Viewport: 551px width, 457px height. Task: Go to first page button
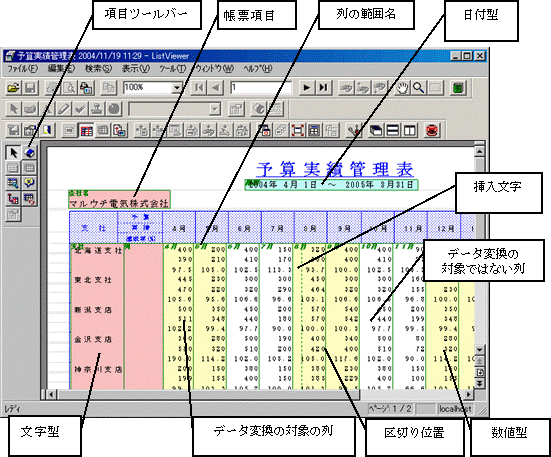coord(199,87)
